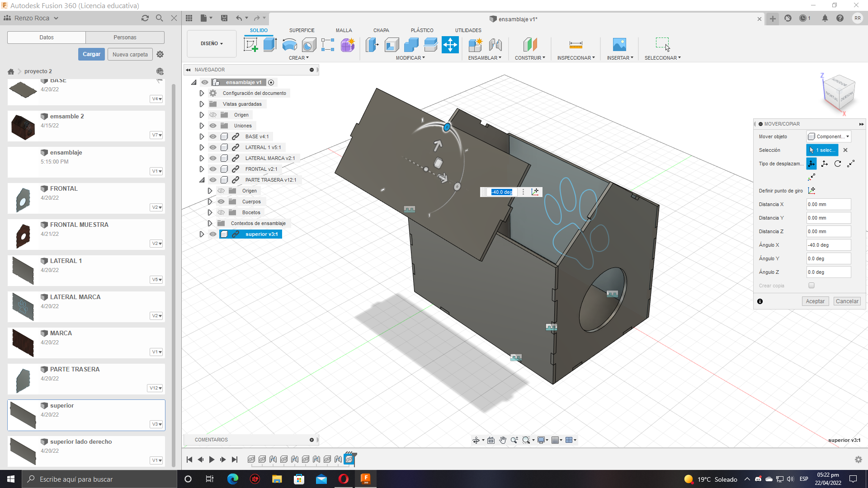This screenshot has width=868, height=488.
Task: Click the Measure tool icon
Action: 576,45
